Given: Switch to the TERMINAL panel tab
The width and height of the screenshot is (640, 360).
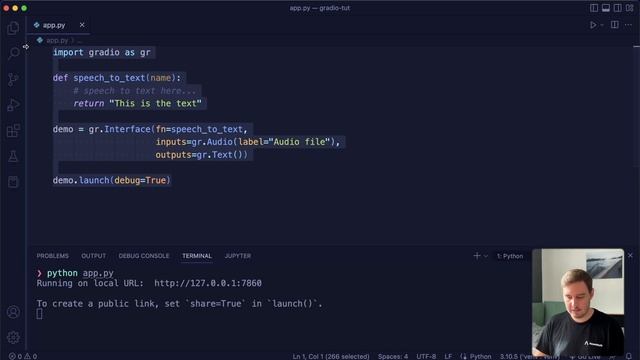Looking at the screenshot, I should [x=197, y=256].
